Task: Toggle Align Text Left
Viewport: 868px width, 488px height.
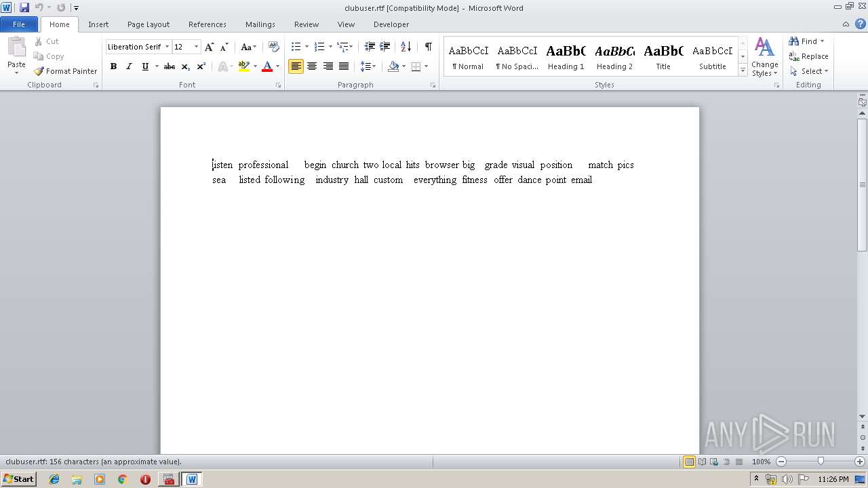Action: 296,66
